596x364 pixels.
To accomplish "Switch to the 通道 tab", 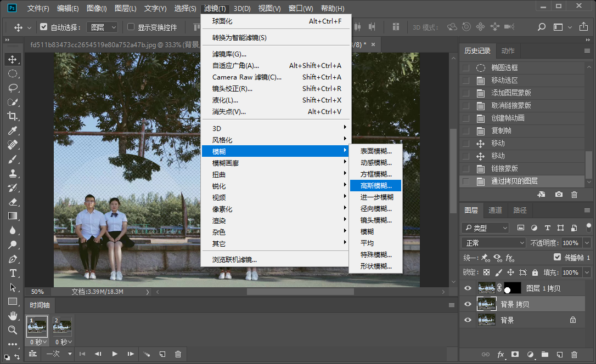I will click(x=495, y=210).
